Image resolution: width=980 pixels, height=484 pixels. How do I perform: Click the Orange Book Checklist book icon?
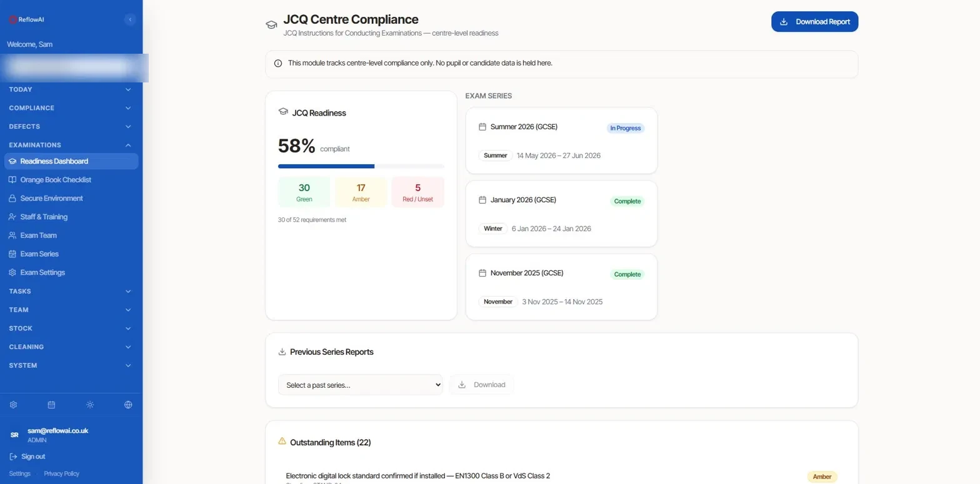click(x=12, y=180)
